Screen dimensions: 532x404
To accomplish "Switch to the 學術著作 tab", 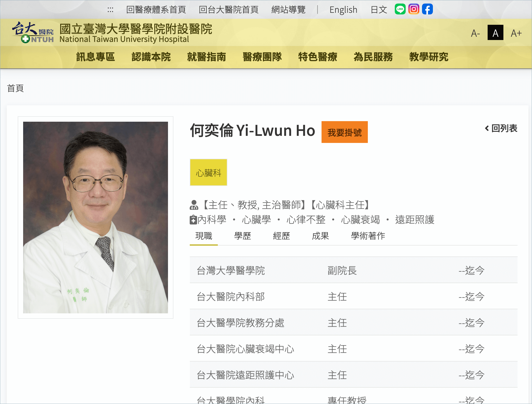I will coord(368,236).
